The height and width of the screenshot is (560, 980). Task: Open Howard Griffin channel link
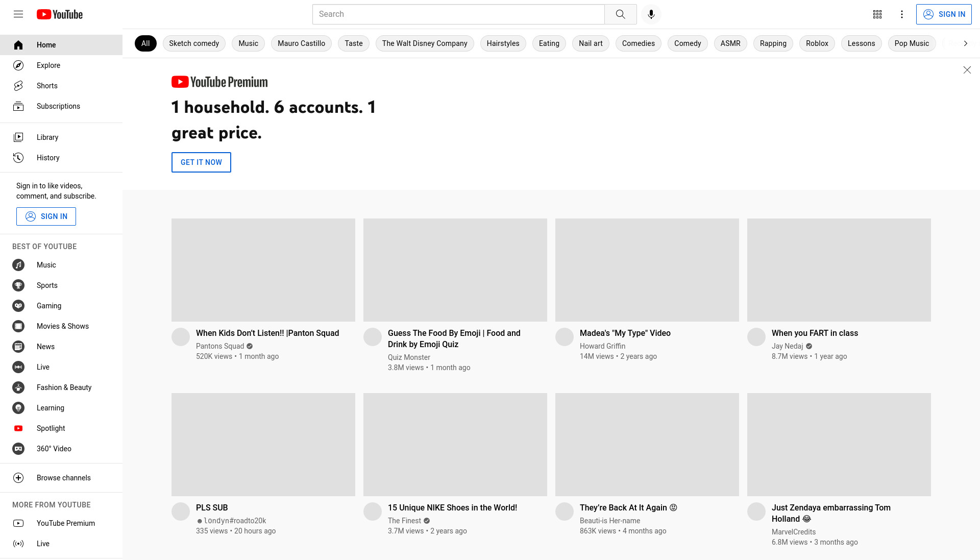click(602, 346)
